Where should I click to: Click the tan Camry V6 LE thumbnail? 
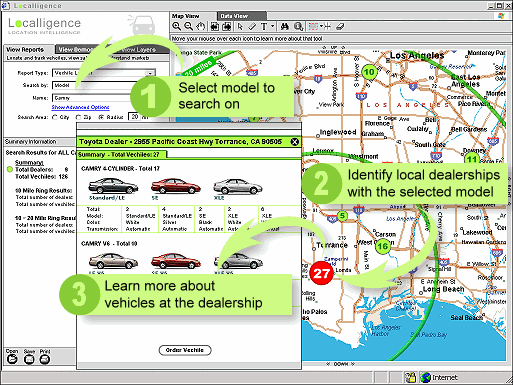click(x=113, y=260)
